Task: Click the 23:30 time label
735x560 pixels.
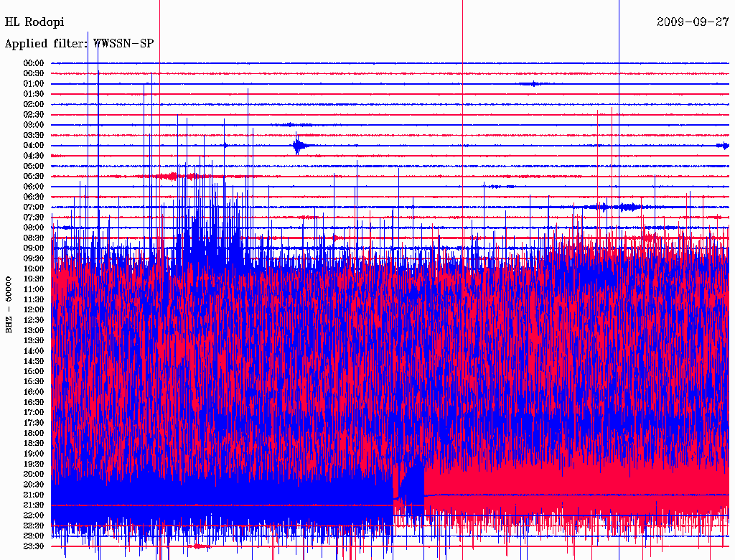Action: pyautogui.click(x=34, y=546)
